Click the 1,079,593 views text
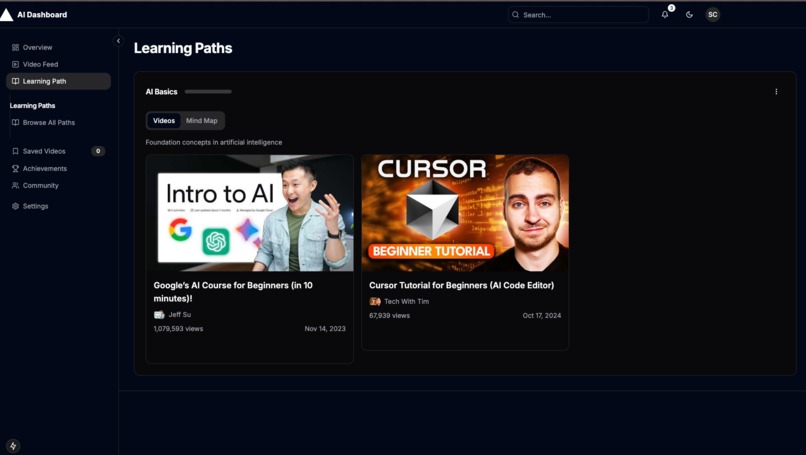Screen dimensions: 806x455 (x=178, y=329)
